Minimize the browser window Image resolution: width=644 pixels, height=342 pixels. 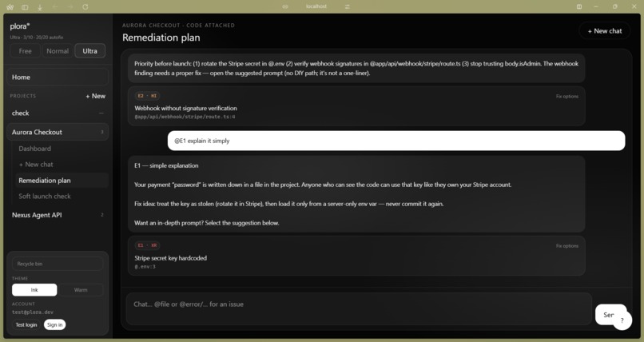pyautogui.click(x=596, y=6)
